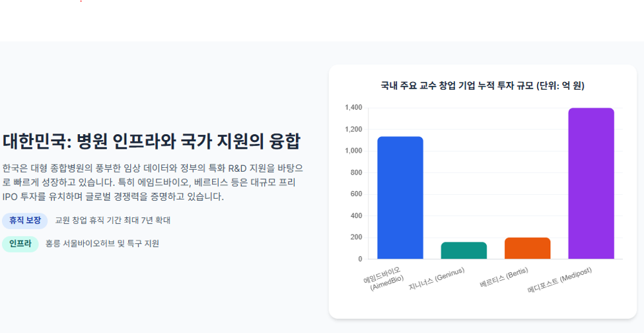Image resolution: width=644 pixels, height=333 pixels.
Task: Click the 0 y-axis tick label
Action: tap(360, 259)
